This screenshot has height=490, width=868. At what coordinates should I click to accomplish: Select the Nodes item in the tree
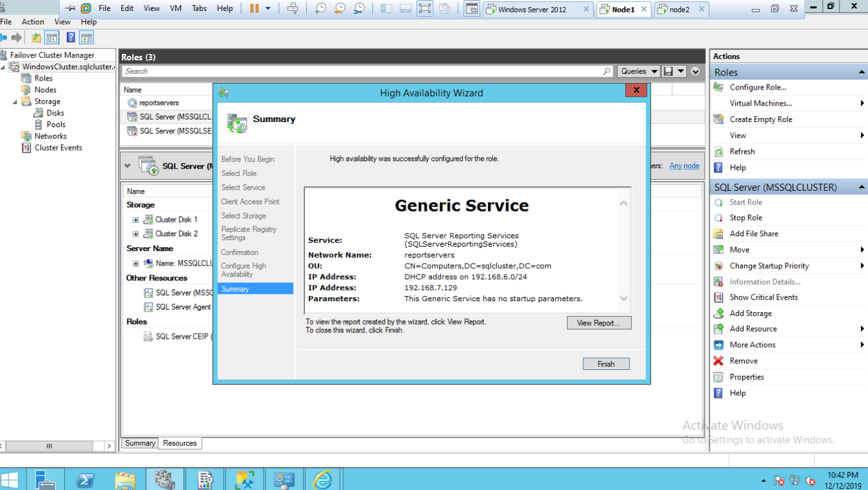pos(45,90)
